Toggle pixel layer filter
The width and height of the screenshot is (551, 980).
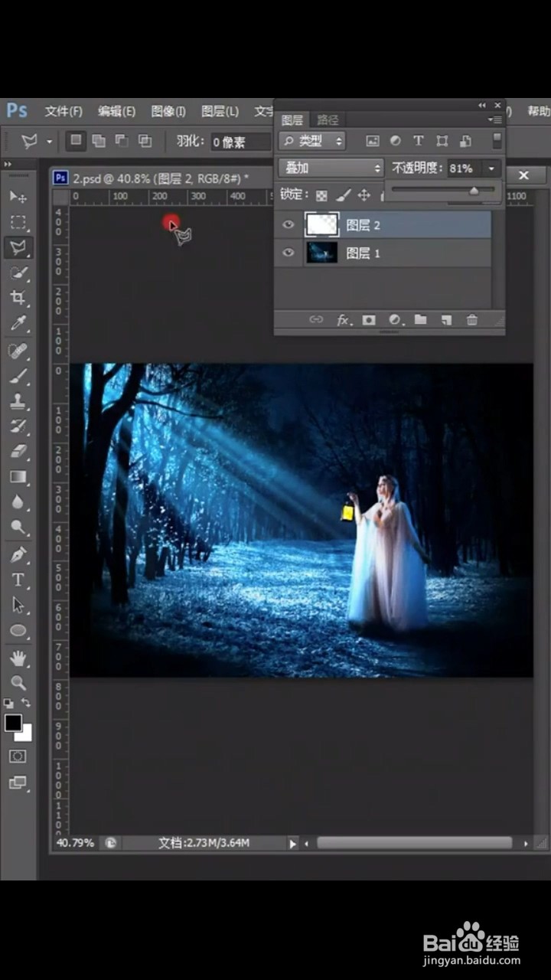pos(373,141)
